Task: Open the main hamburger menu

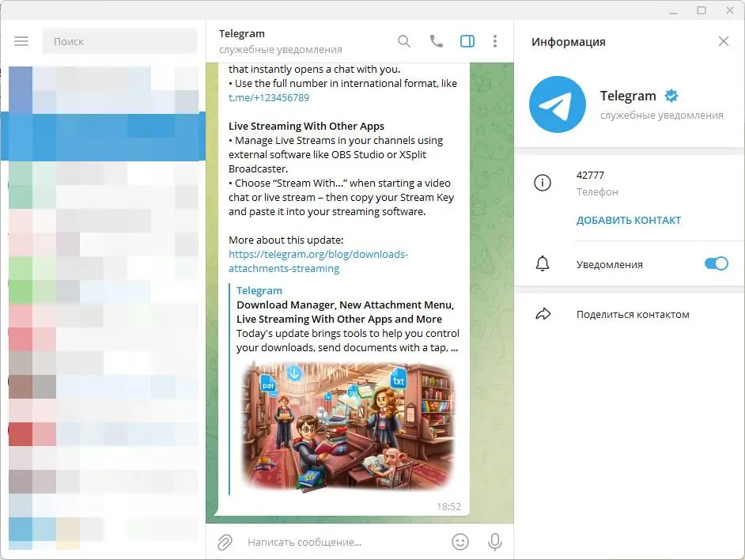Action: (21, 41)
